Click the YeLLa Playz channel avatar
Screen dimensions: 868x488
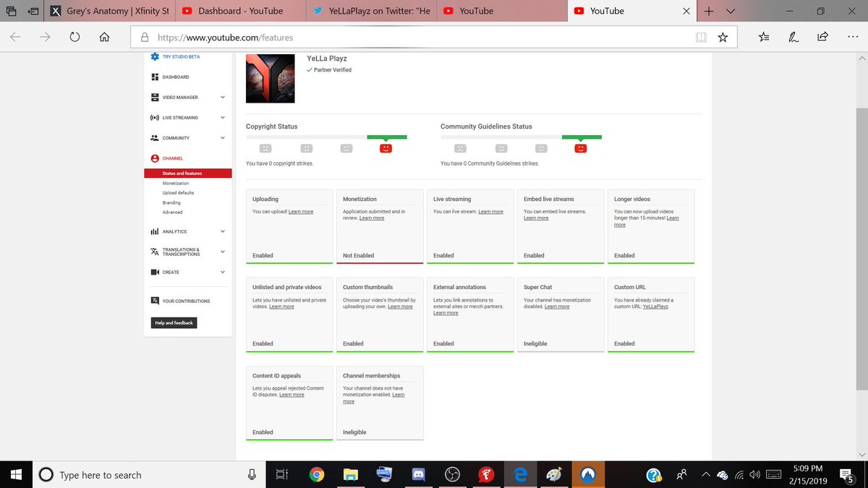click(x=271, y=78)
